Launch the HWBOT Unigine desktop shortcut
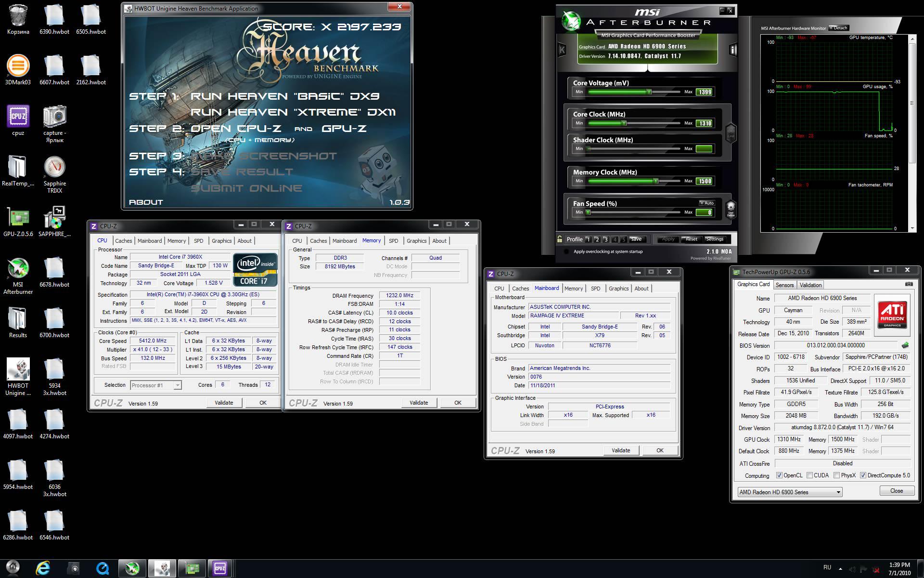Screen dimensions: 924x578 (x=18, y=377)
